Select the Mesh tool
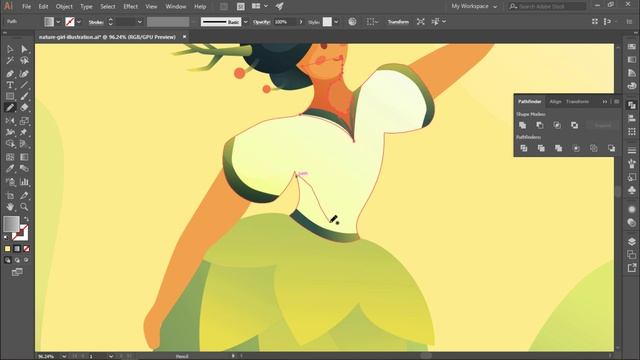Viewport: 640px width, 360px height. click(x=10, y=157)
